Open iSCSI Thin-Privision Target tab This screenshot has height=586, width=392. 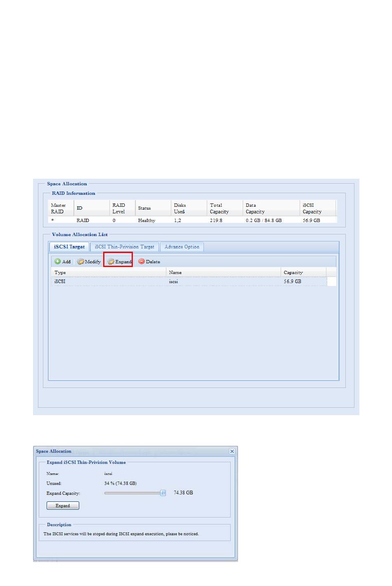click(125, 247)
